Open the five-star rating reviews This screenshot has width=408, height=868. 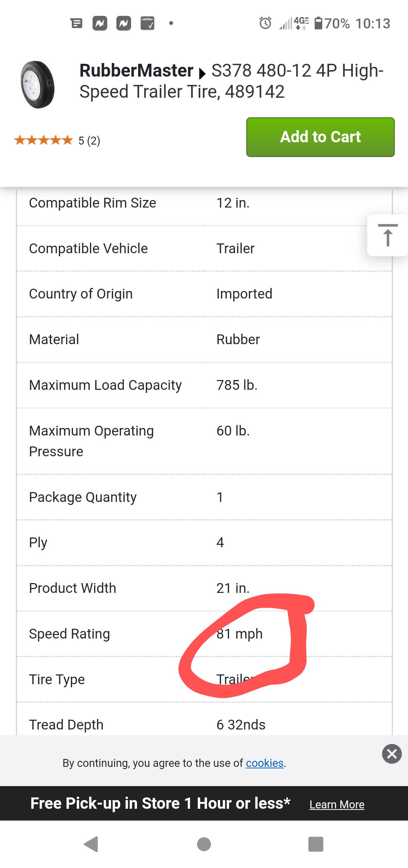[57, 141]
